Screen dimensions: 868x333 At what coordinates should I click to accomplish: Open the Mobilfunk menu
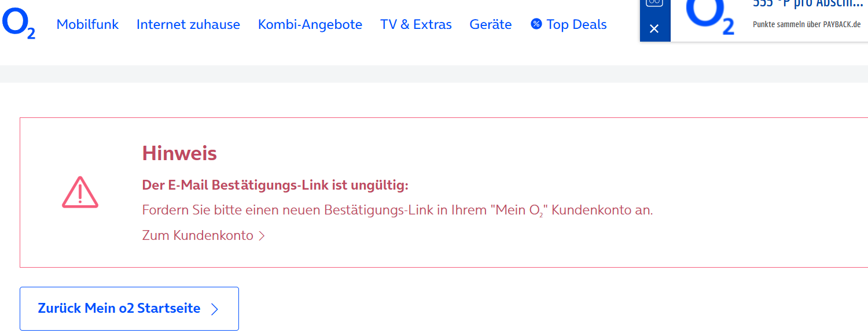(87, 24)
